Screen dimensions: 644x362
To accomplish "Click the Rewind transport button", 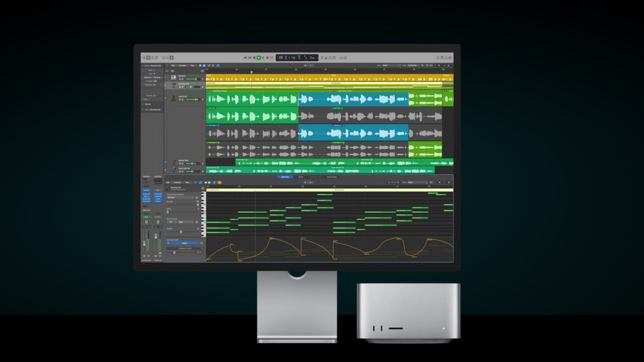I will coord(245,57).
